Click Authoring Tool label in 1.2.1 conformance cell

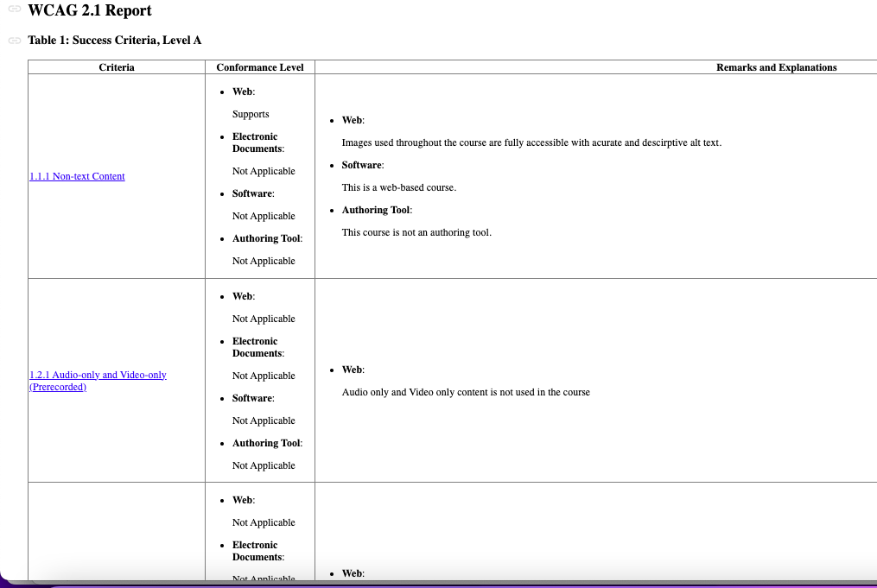267,443
